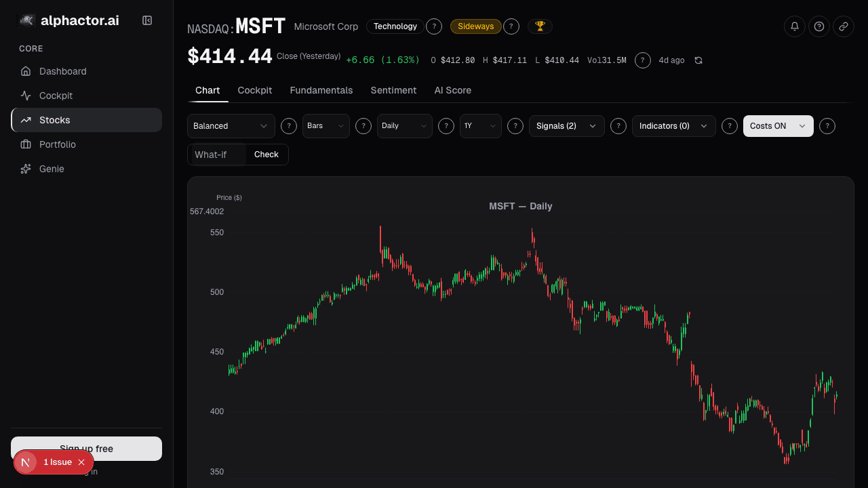
Task: Click the Close (Yesterday) label
Action: (x=309, y=56)
